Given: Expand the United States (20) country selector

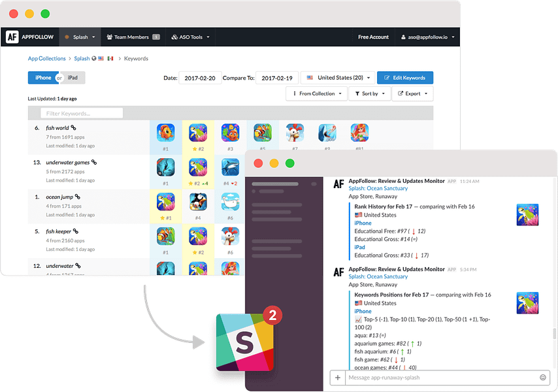Looking at the screenshot, I should [x=337, y=77].
